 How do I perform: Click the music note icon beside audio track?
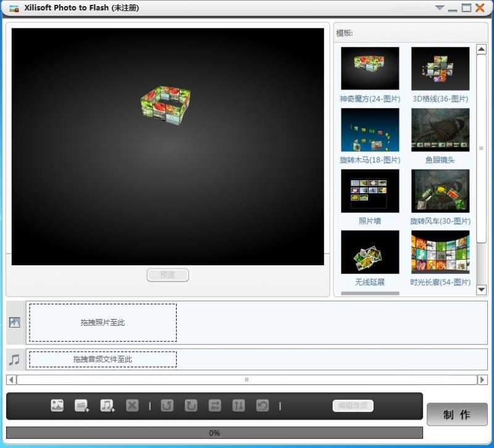(x=14, y=359)
